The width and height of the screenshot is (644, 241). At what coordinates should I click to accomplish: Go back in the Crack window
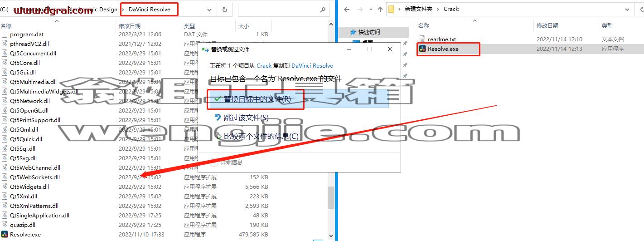(x=347, y=9)
